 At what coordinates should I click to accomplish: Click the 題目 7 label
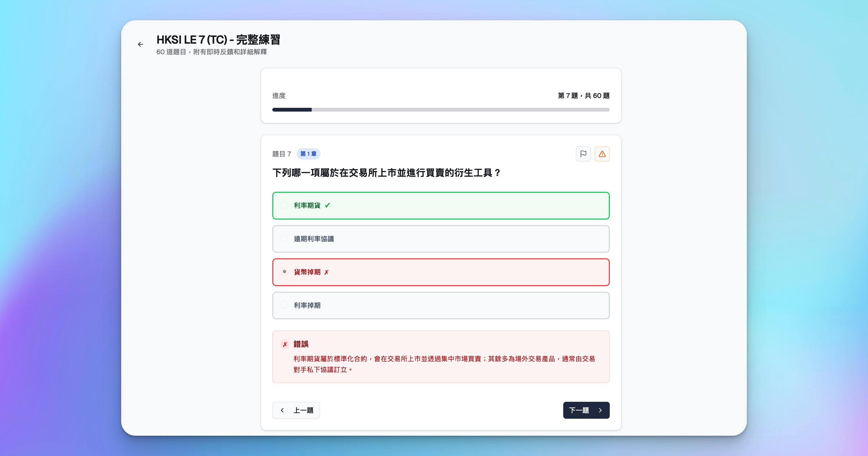282,154
